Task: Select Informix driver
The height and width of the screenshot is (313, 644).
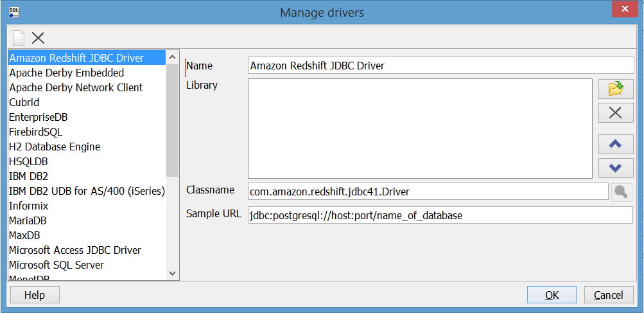Action: point(87,206)
